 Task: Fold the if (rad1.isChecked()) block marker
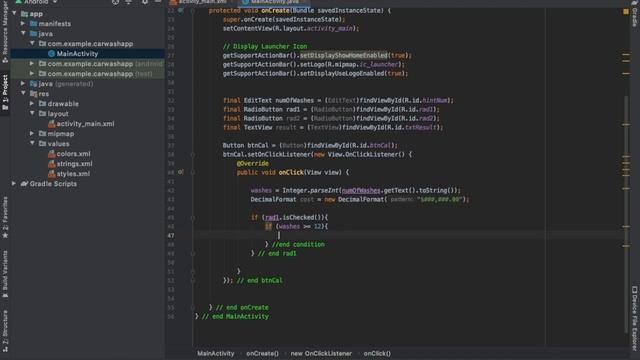click(193, 218)
